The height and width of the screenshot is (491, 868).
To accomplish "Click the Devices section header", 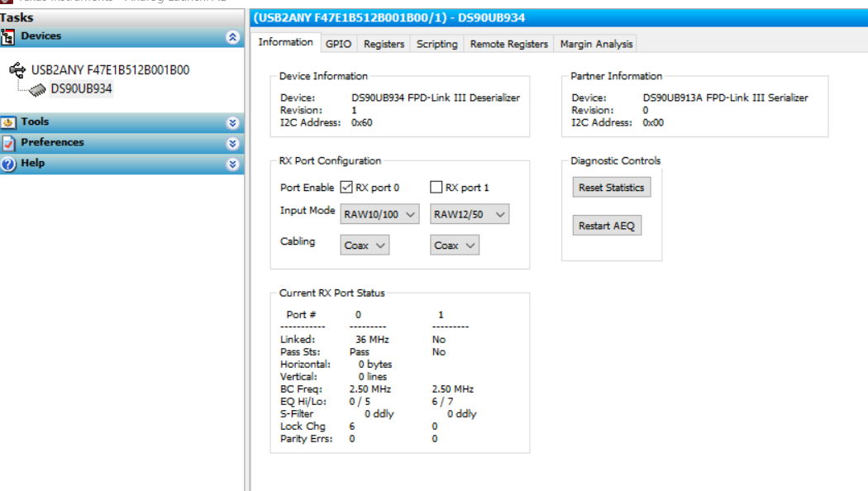I will click(122, 37).
